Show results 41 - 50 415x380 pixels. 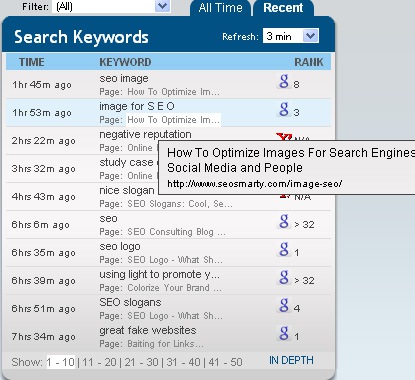point(226,362)
